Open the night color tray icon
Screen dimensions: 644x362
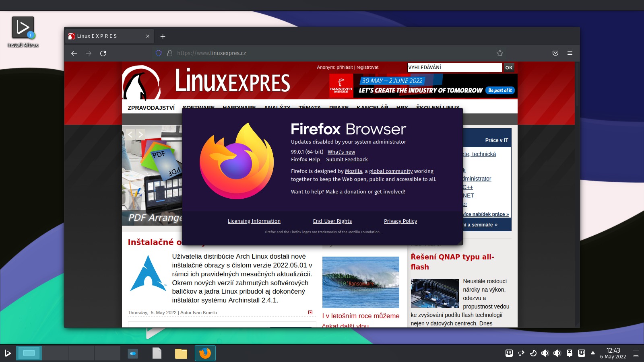pyautogui.click(x=533, y=353)
